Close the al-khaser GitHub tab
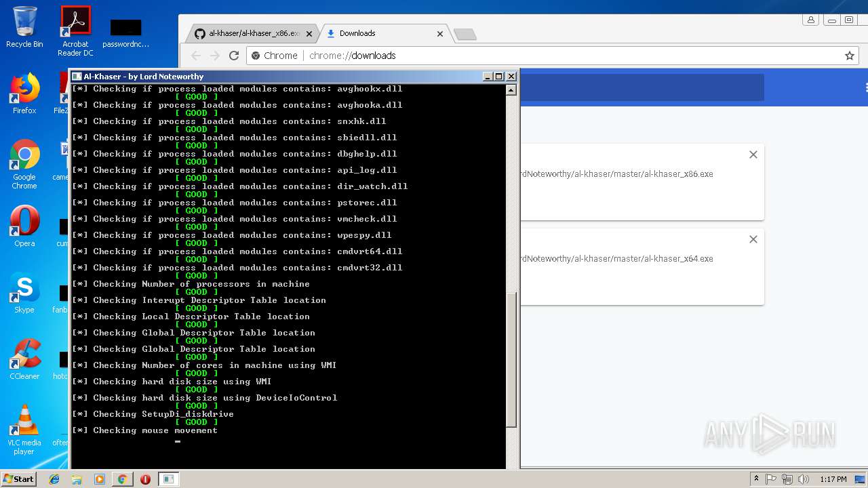The height and width of the screenshot is (488, 868). coord(309,33)
